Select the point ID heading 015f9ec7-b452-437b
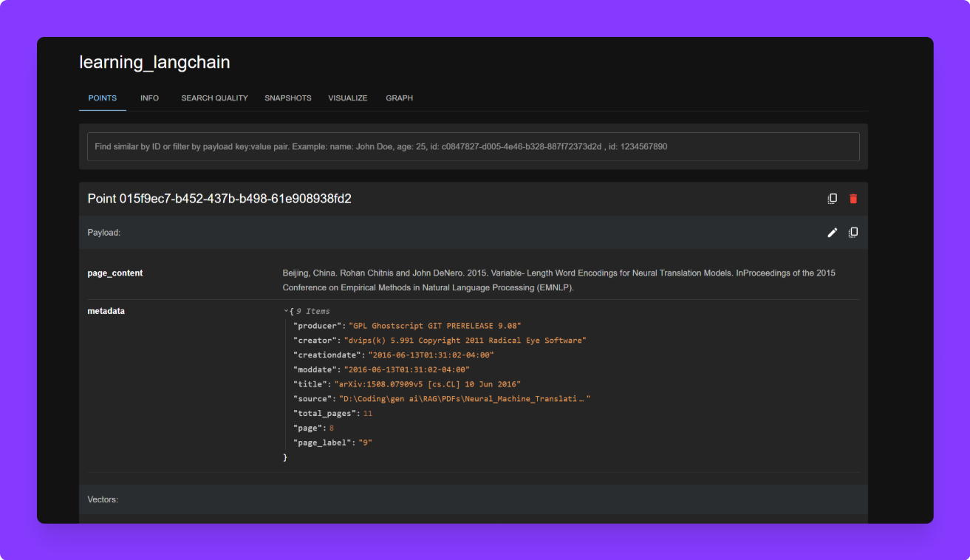The image size is (970, 560). coord(219,199)
